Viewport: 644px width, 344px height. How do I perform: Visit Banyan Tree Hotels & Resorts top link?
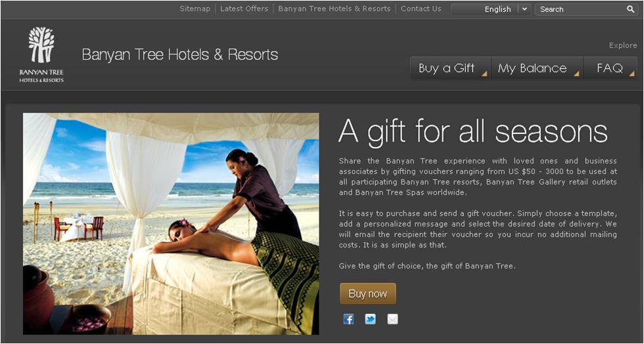point(334,9)
